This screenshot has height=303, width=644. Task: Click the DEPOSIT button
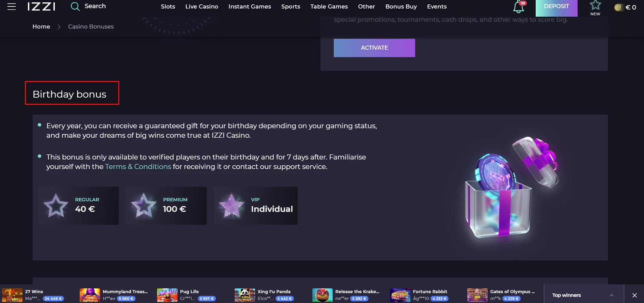click(x=556, y=7)
